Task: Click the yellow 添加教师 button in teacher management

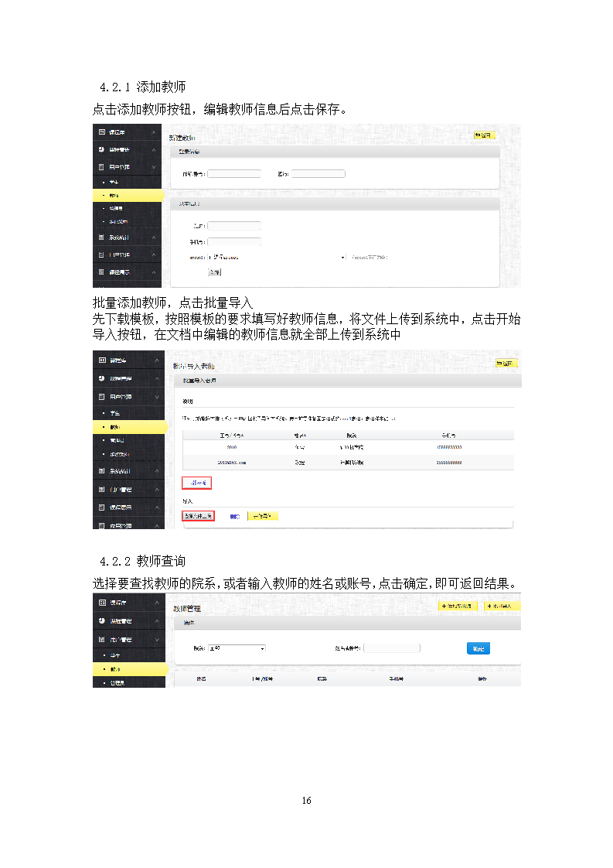Action: tap(458, 607)
